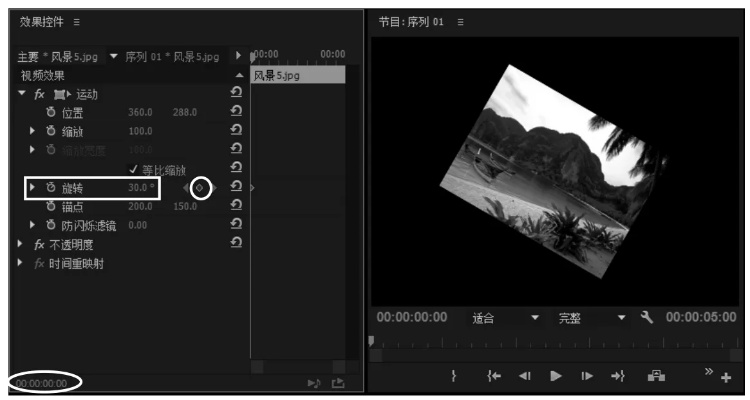Expand the 时间重映射 effect
Image resolution: width=750 pixels, height=400 pixels.
pos(20,263)
